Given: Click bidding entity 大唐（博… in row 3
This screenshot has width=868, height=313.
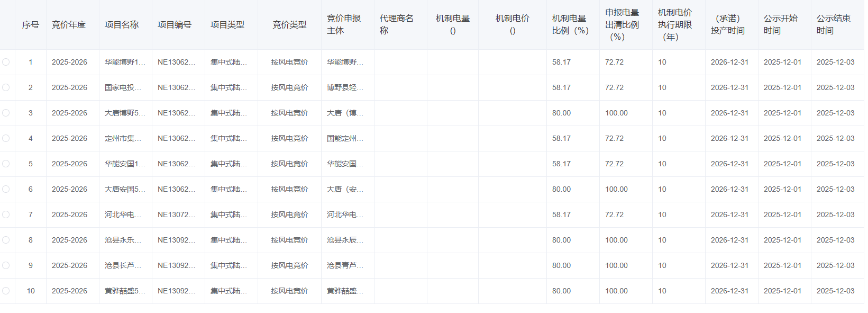Looking at the screenshot, I should pyautogui.click(x=345, y=113).
